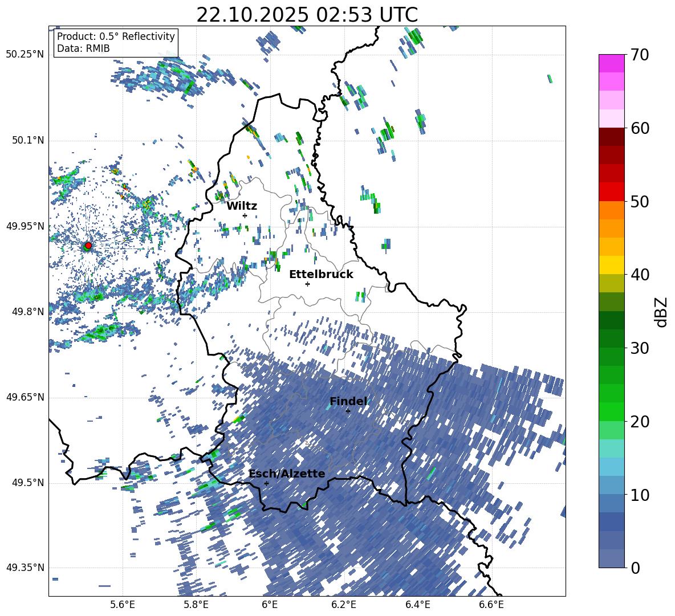
Task: Click the 60 colorbar tick label
Action: [640, 128]
